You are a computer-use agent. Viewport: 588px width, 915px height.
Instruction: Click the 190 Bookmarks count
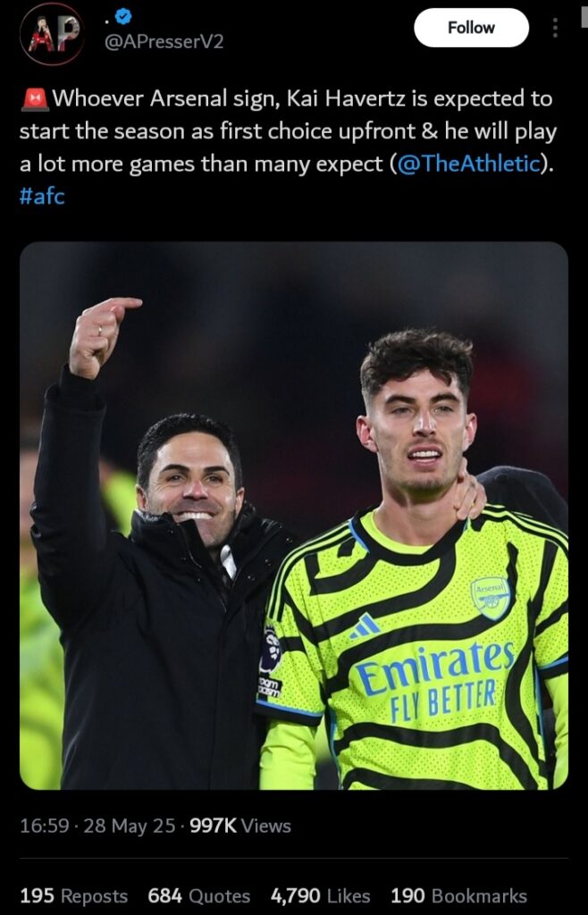tap(458, 895)
